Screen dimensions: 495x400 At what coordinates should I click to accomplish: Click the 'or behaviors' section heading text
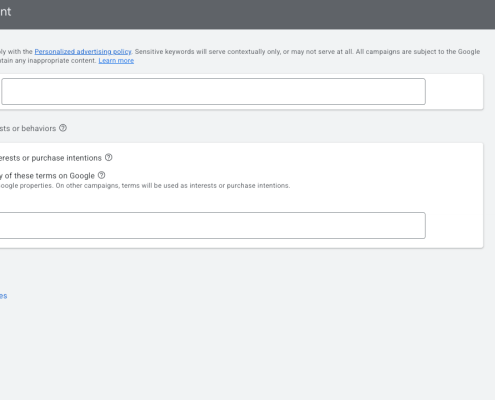tap(28, 128)
